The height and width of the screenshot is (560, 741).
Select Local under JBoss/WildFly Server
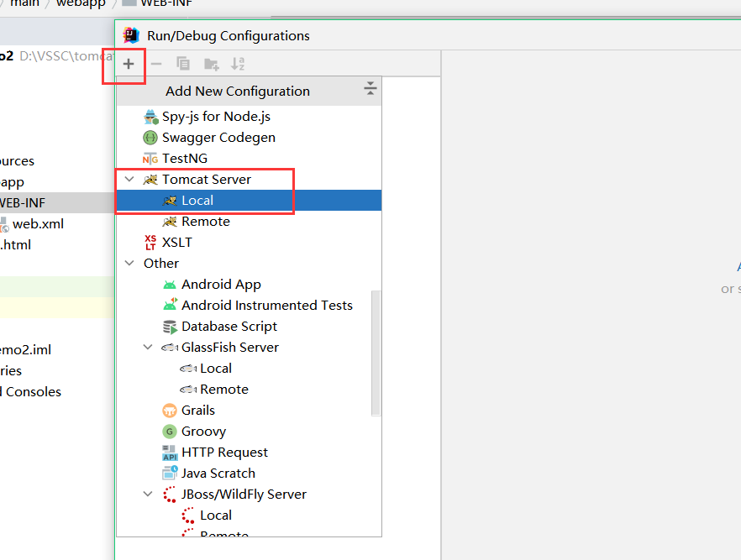[249, 516]
